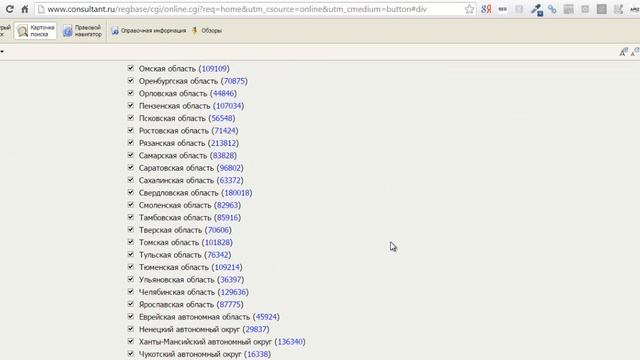Viewport: 640px width, 360px height.
Task: Deselect Ростовская область checkbox
Action: pyautogui.click(x=131, y=130)
